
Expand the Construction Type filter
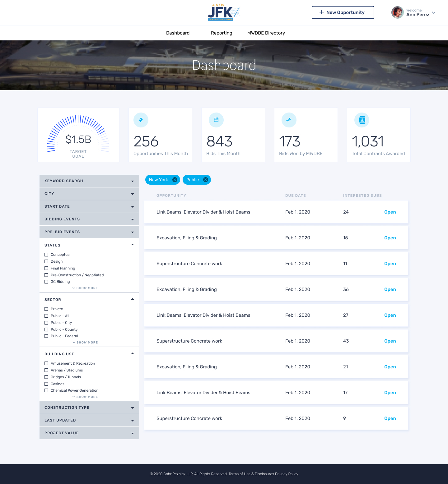pos(89,408)
